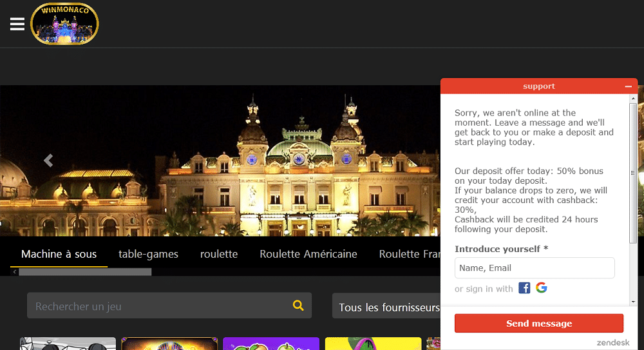Go to previous carousel slide arrow
The image size is (644, 350).
pos(48,160)
